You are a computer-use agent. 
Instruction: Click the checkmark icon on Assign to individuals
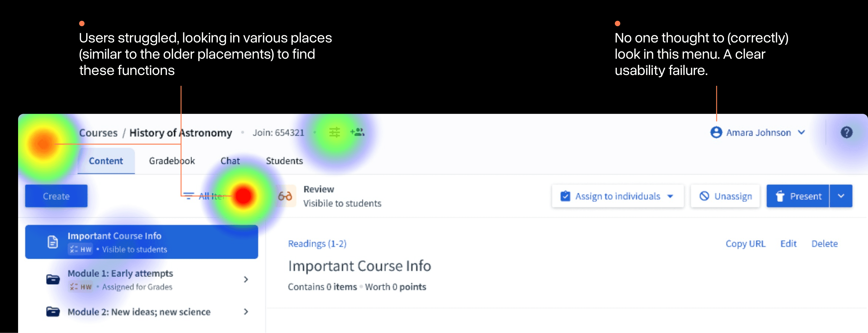565,196
